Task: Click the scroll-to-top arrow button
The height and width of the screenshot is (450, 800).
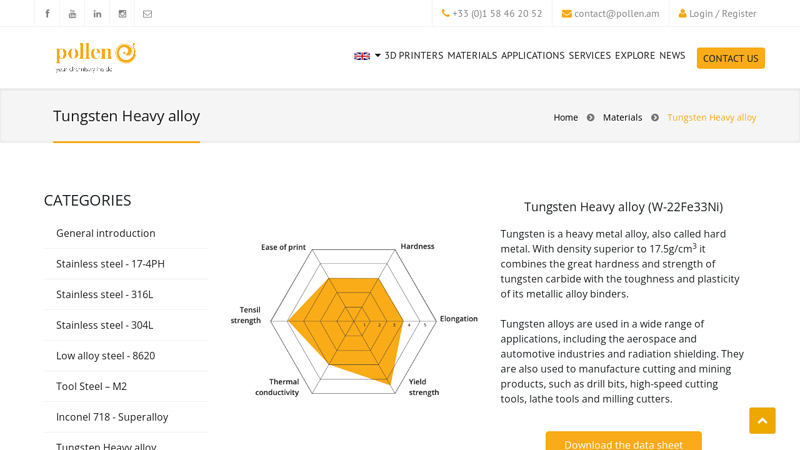Action: 762,420
